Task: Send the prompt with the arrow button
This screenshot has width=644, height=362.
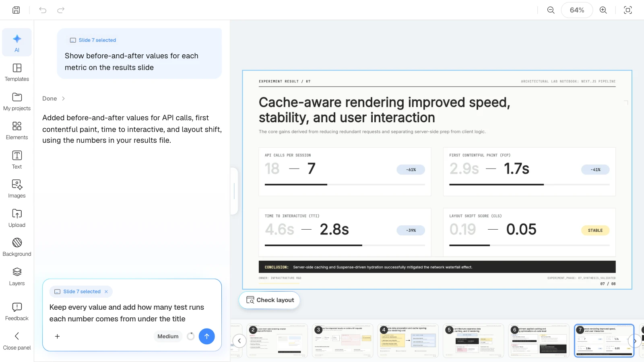Action: point(206,336)
